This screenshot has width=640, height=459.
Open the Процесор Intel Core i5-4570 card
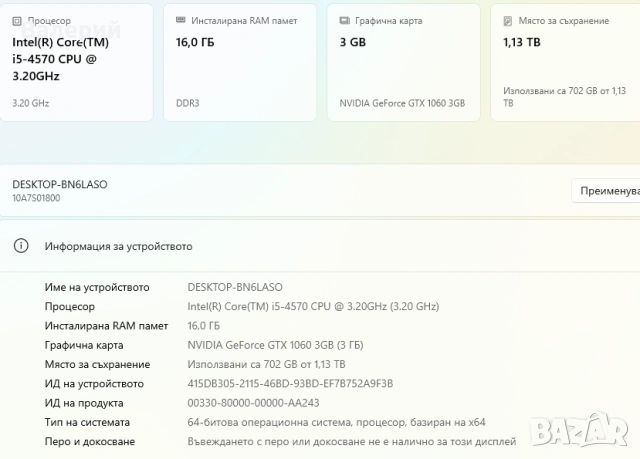click(x=76, y=62)
